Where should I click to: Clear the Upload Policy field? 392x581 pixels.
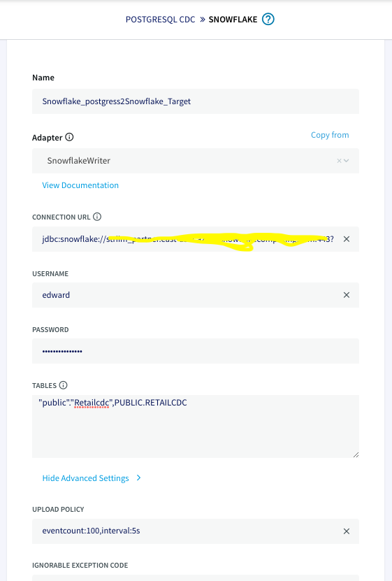[x=347, y=531]
